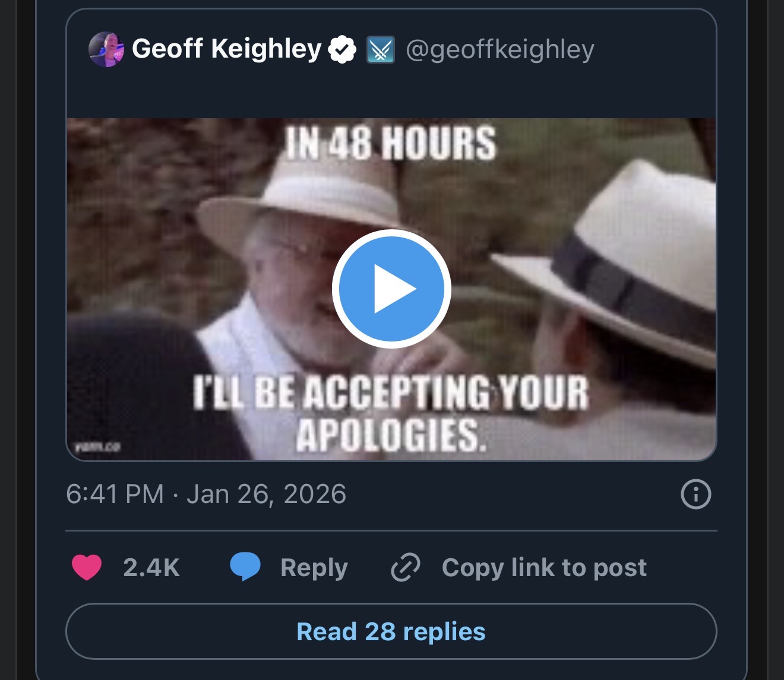Open the Geoff Keighley display name link
The height and width of the screenshot is (680, 784).
coord(226,49)
